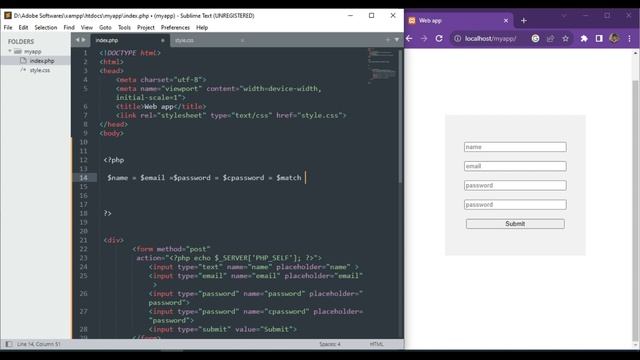Bookmark this page with star
640x360 pixels.
[565, 38]
